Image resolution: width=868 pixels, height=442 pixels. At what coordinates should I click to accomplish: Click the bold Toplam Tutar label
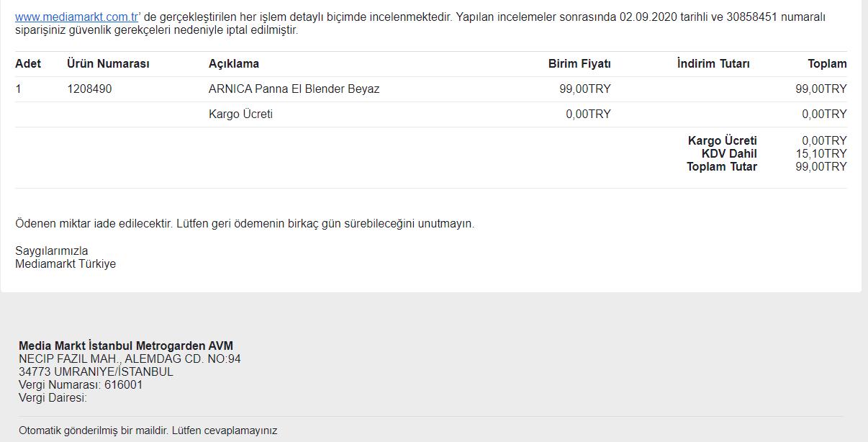point(722,167)
